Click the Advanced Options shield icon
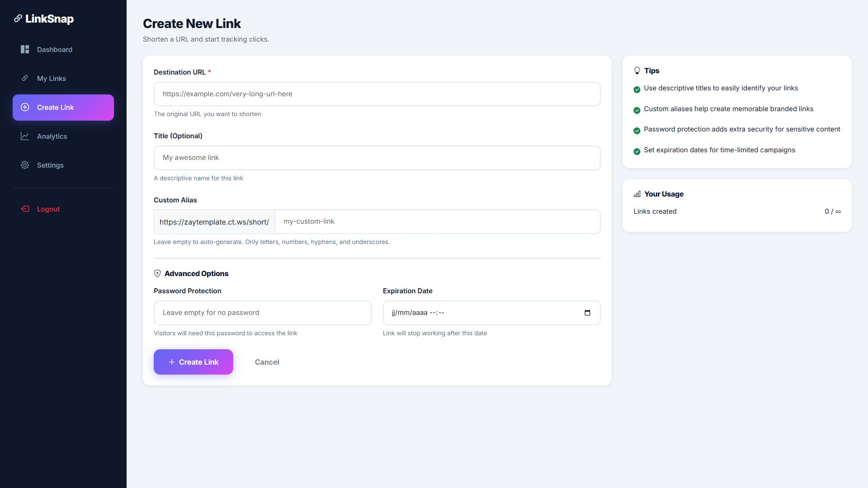868x488 pixels. [157, 273]
